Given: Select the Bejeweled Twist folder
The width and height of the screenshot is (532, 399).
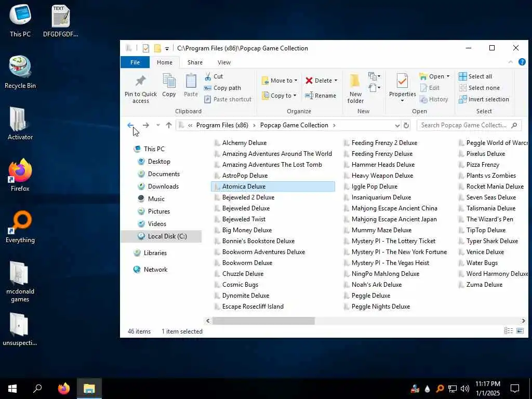Looking at the screenshot, I should (x=244, y=219).
